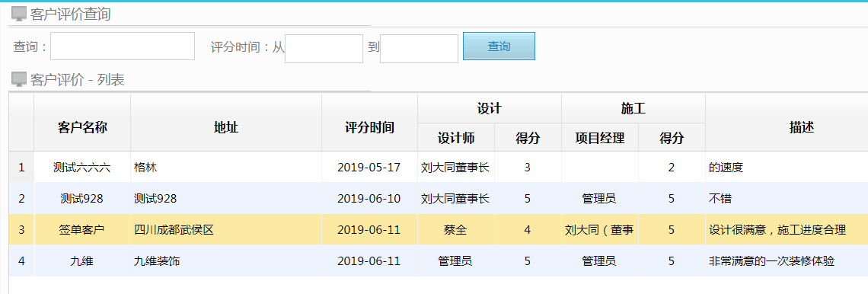868x294 pixels.
Task: Select row number 2
Action: coord(21,198)
